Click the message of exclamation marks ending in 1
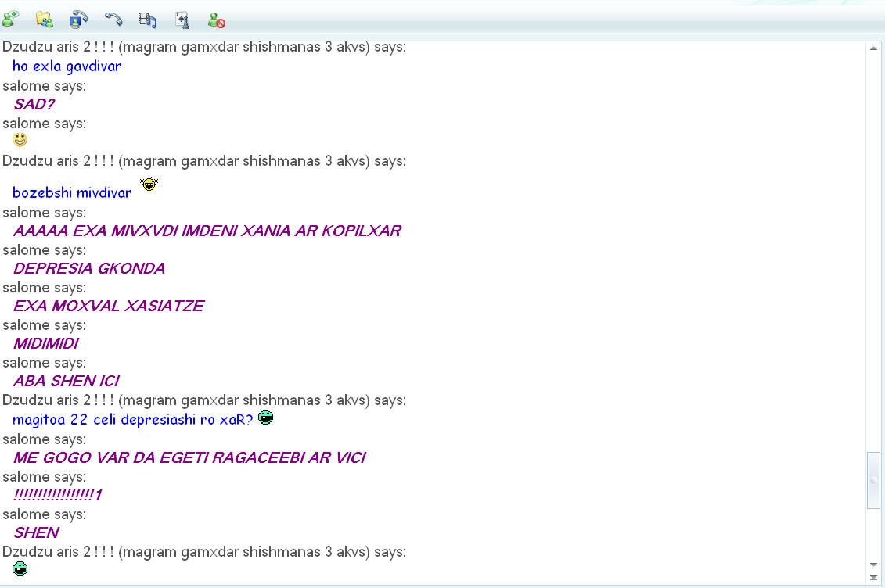Viewport: 885px width, 588px height. pyautogui.click(x=58, y=495)
